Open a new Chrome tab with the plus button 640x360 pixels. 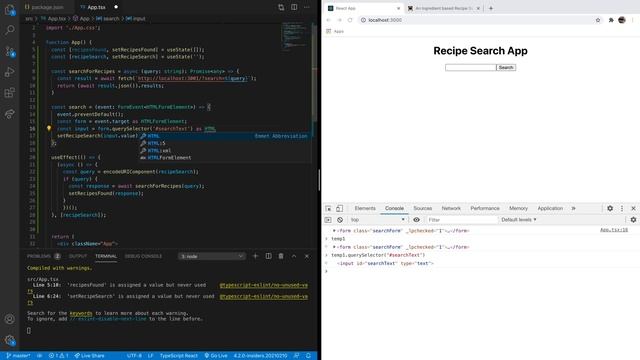pos(491,8)
